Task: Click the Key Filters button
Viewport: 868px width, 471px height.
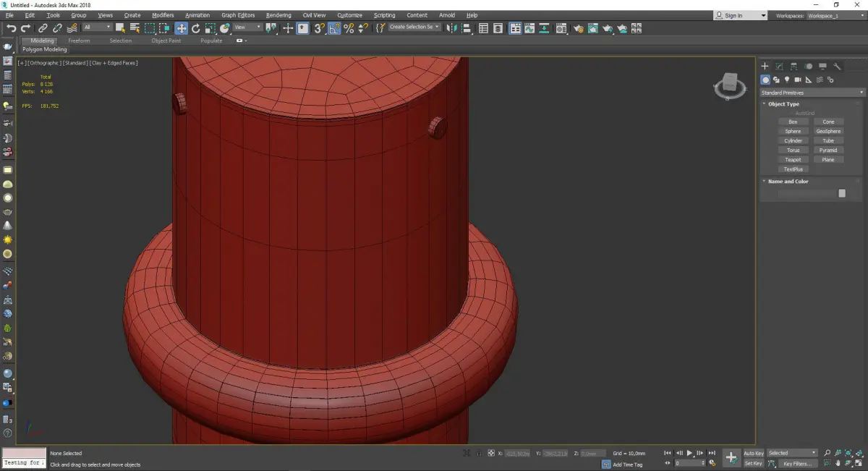Action: (796, 463)
